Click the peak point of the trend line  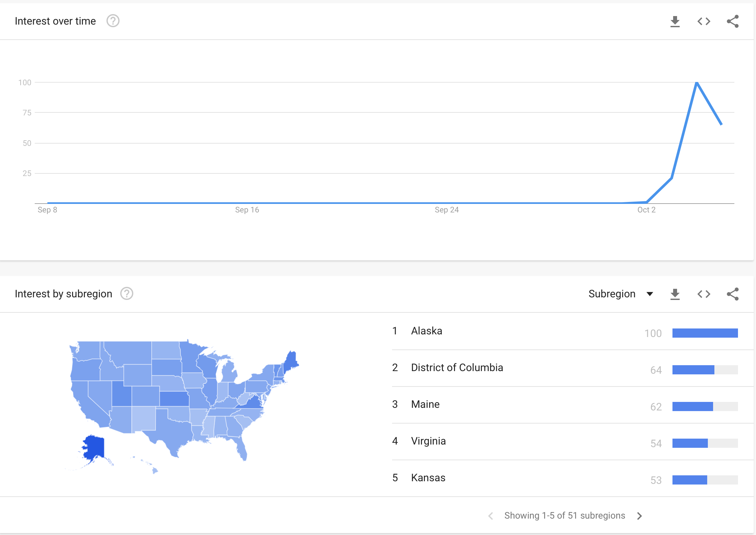pyautogui.click(x=696, y=82)
